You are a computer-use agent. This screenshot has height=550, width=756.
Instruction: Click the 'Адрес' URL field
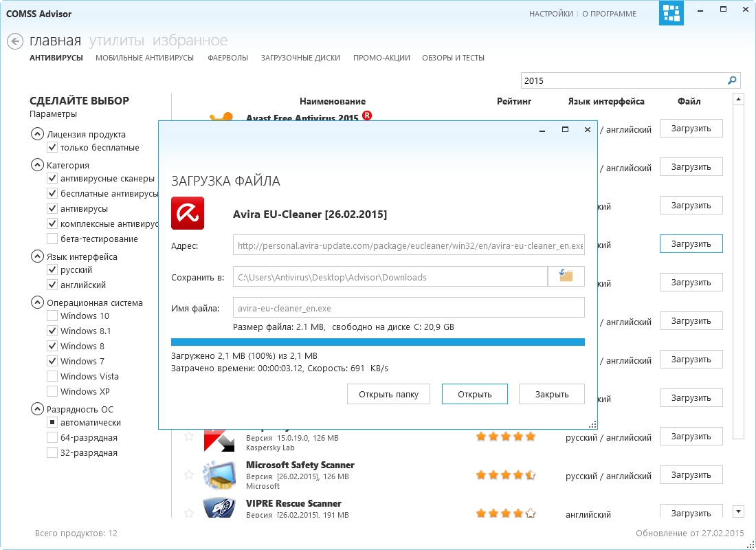(409, 245)
